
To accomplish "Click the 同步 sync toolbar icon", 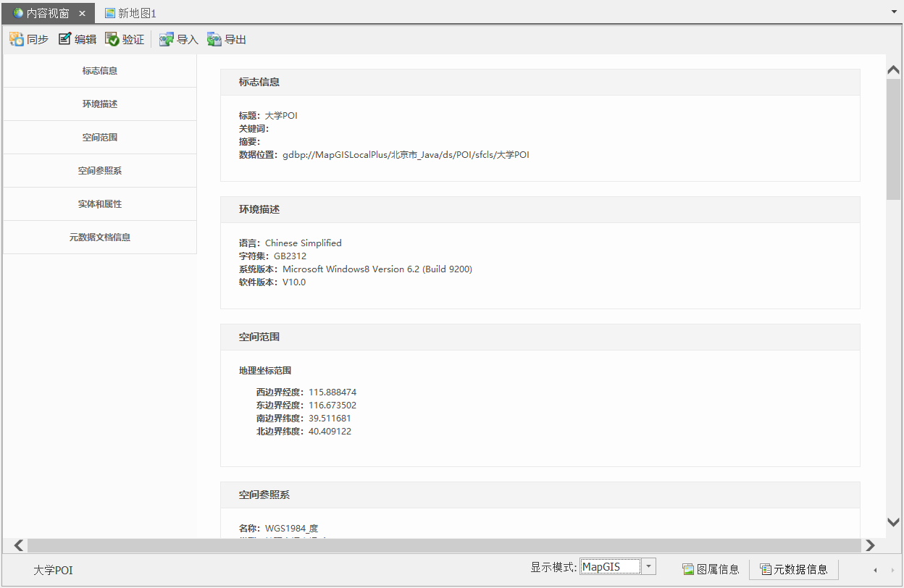I will (x=17, y=39).
